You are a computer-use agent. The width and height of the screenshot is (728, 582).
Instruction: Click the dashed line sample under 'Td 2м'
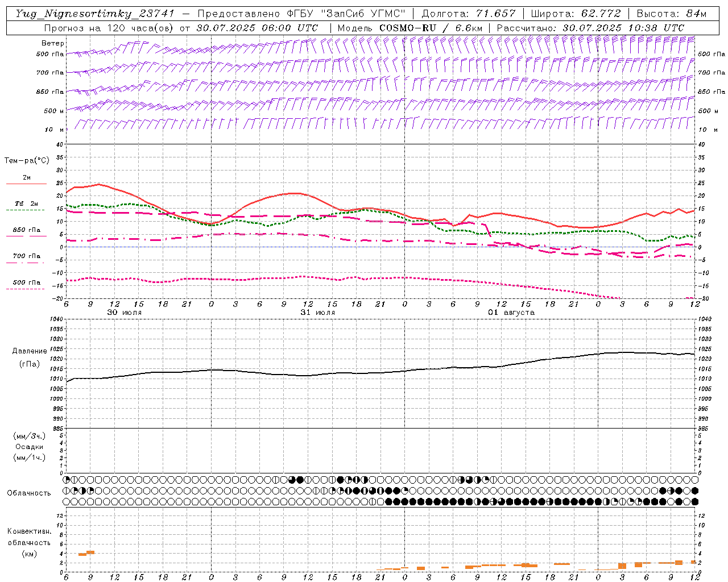click(25, 210)
